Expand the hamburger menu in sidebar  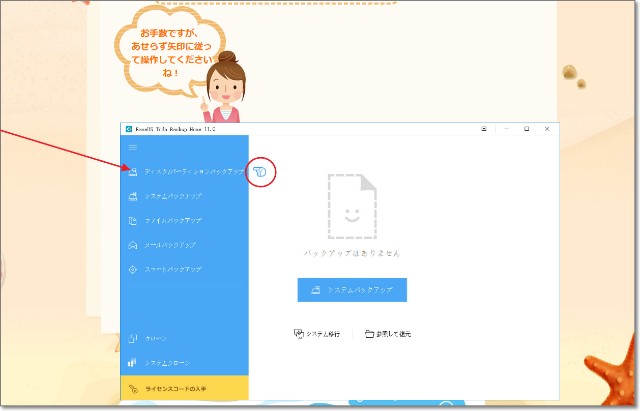tap(133, 147)
